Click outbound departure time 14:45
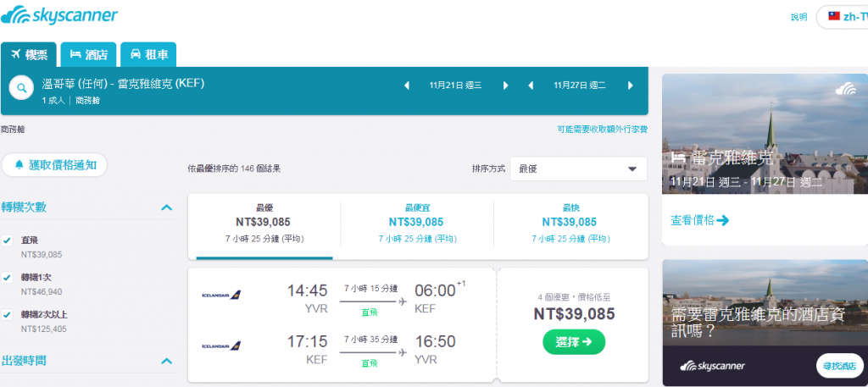868x387 pixels. (307, 290)
